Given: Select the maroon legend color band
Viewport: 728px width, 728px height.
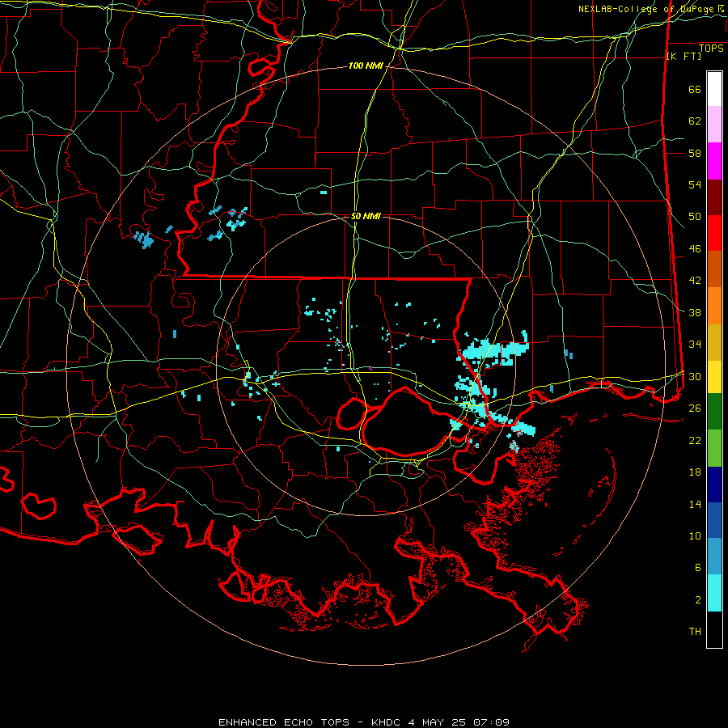Looking at the screenshot, I should click(714, 197).
